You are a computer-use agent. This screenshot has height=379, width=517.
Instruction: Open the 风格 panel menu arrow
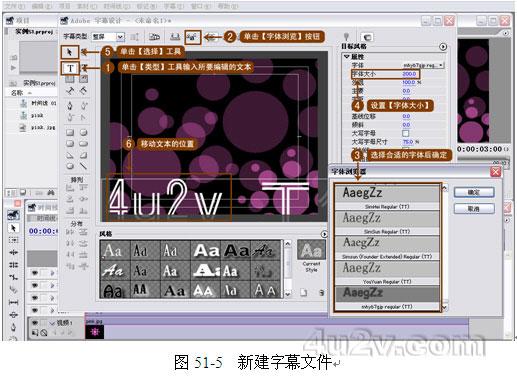point(324,234)
